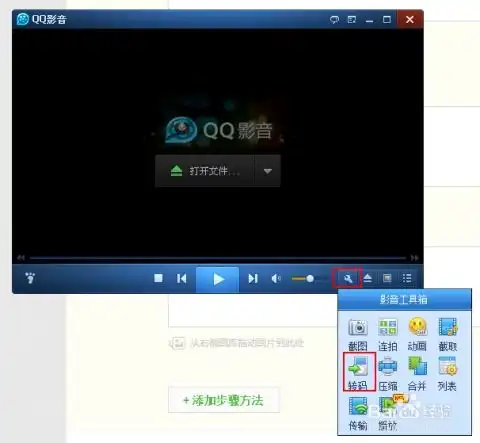Open the 列表 list tool

447,373
